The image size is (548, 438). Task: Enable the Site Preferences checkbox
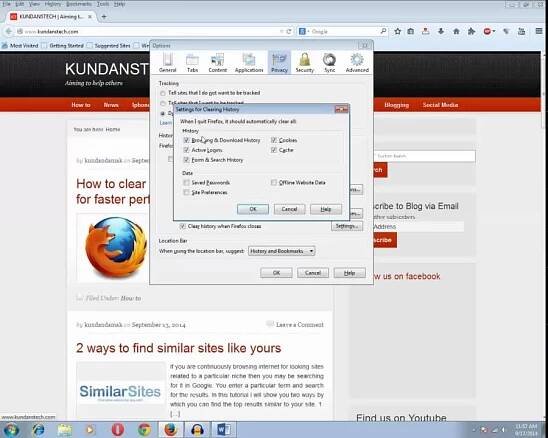(187, 192)
